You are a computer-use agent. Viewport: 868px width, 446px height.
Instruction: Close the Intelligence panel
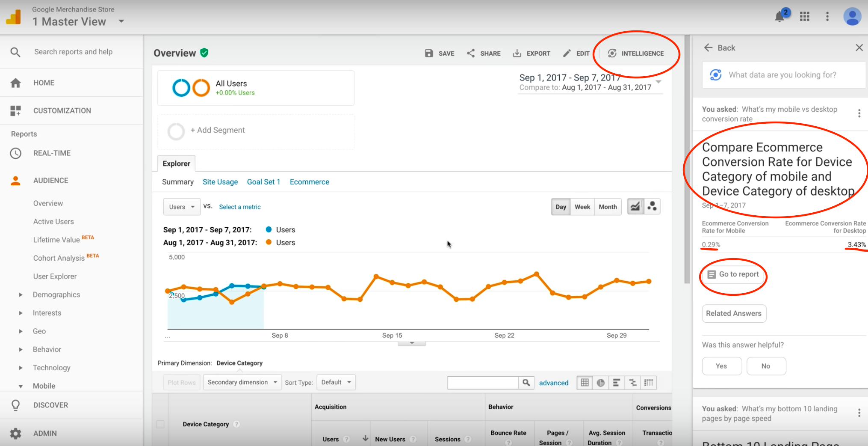(x=859, y=48)
